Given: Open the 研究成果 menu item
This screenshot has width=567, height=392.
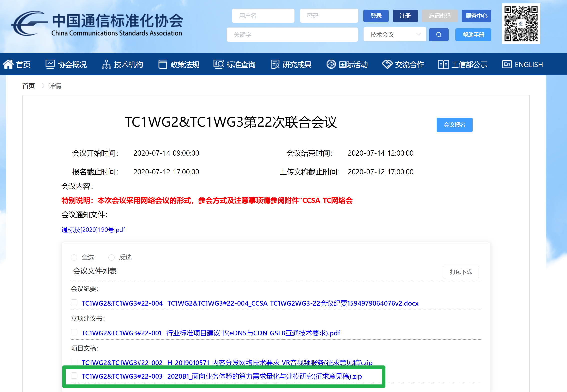Looking at the screenshot, I should tap(297, 65).
